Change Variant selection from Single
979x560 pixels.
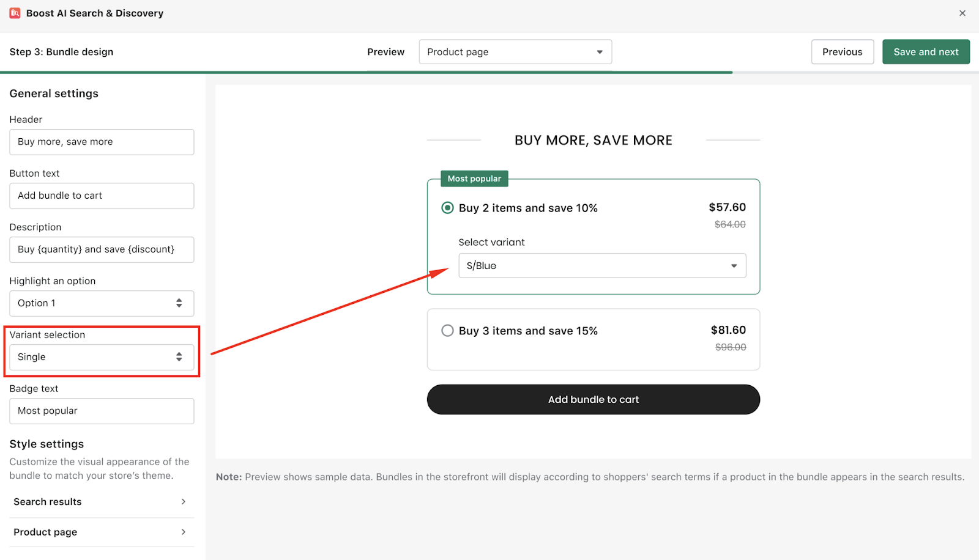click(x=101, y=356)
